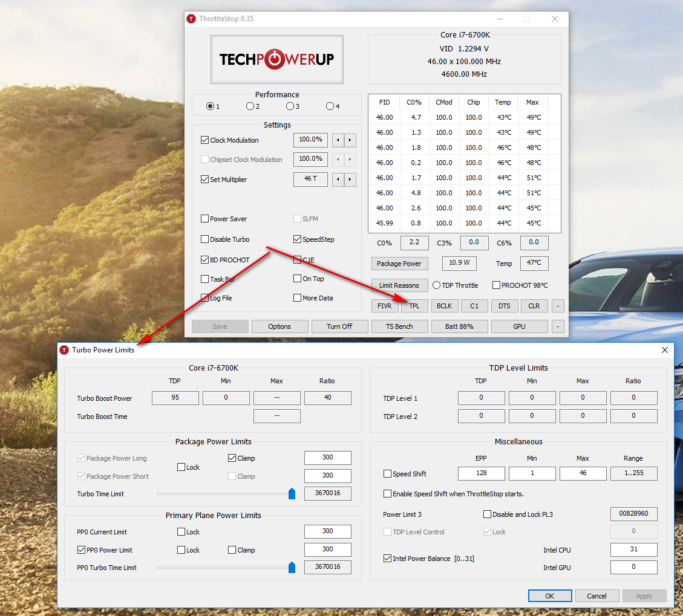Click the minus button next to GPU
This screenshot has width=683, height=616.
(x=558, y=326)
